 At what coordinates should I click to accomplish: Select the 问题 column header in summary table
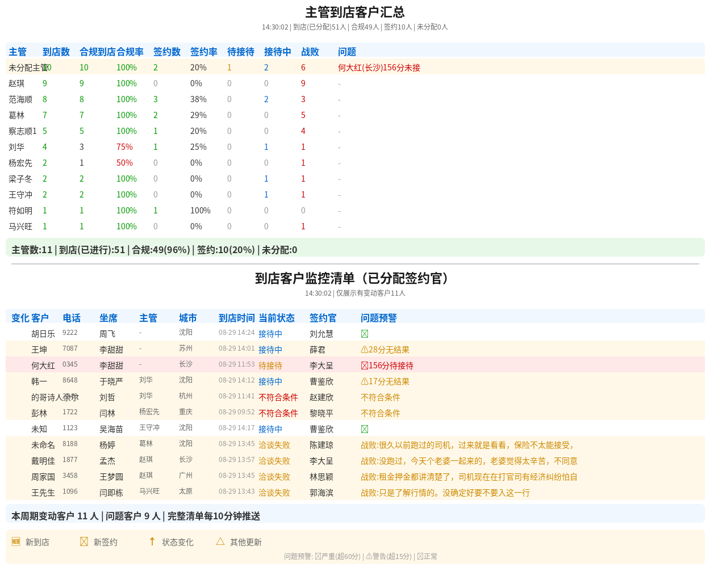[x=347, y=52]
